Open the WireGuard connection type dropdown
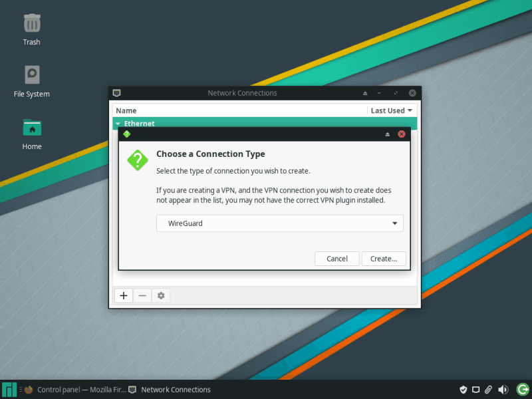This screenshot has width=532, height=399. click(x=279, y=223)
